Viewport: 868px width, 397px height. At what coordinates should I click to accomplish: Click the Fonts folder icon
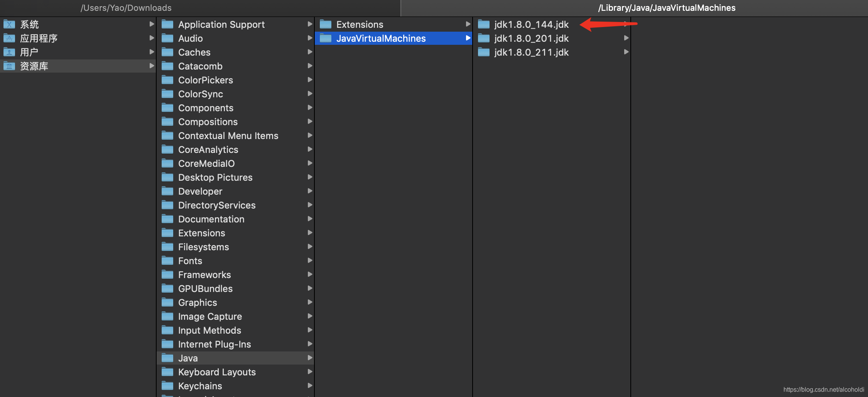tap(167, 261)
